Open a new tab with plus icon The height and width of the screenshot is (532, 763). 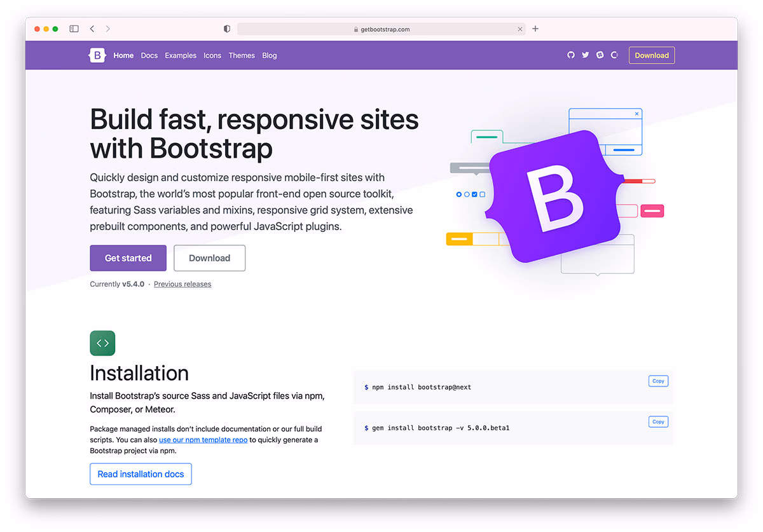(x=535, y=29)
